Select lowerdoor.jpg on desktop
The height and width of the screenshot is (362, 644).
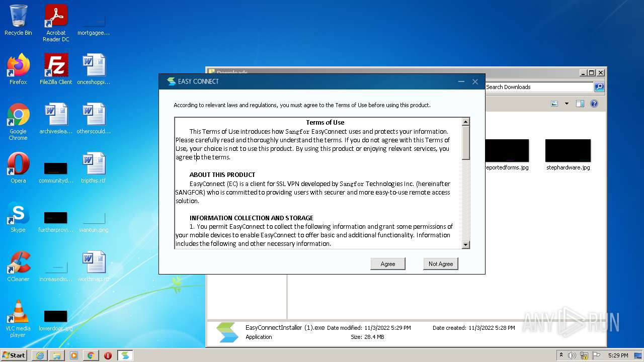pyautogui.click(x=56, y=320)
